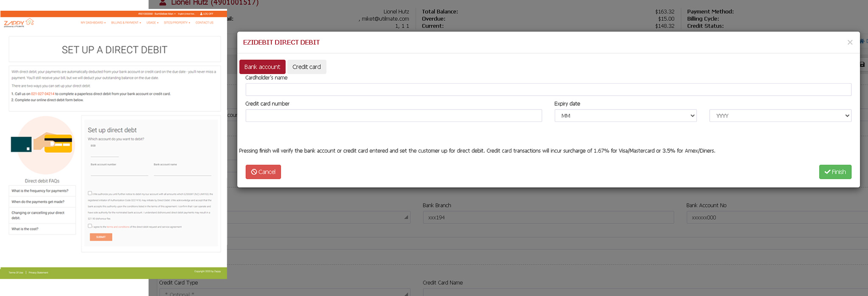
Task: Click the red Cancel button
Action: [263, 172]
